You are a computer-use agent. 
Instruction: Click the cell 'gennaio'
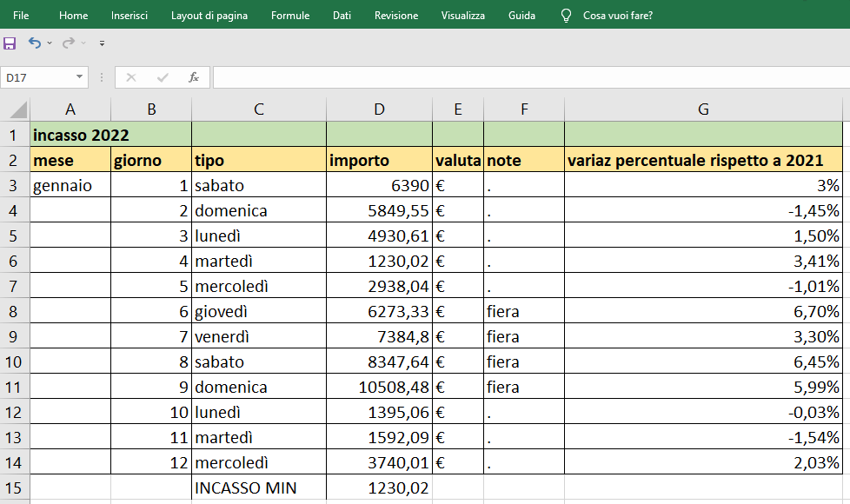coord(70,185)
